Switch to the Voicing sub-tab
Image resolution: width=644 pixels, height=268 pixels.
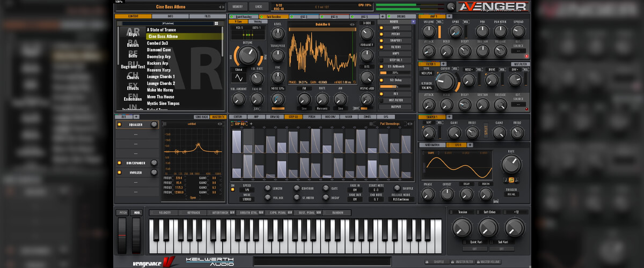pos(258,21)
